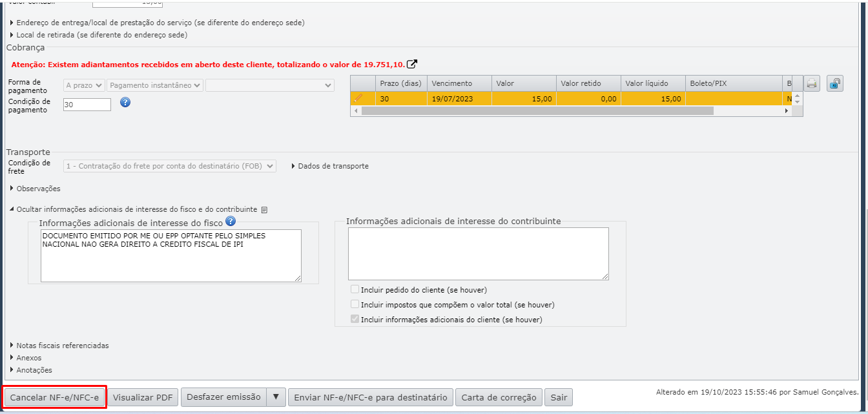Collapse 'Ocultar informações adicionais de interesse do fisco'

(x=133, y=210)
